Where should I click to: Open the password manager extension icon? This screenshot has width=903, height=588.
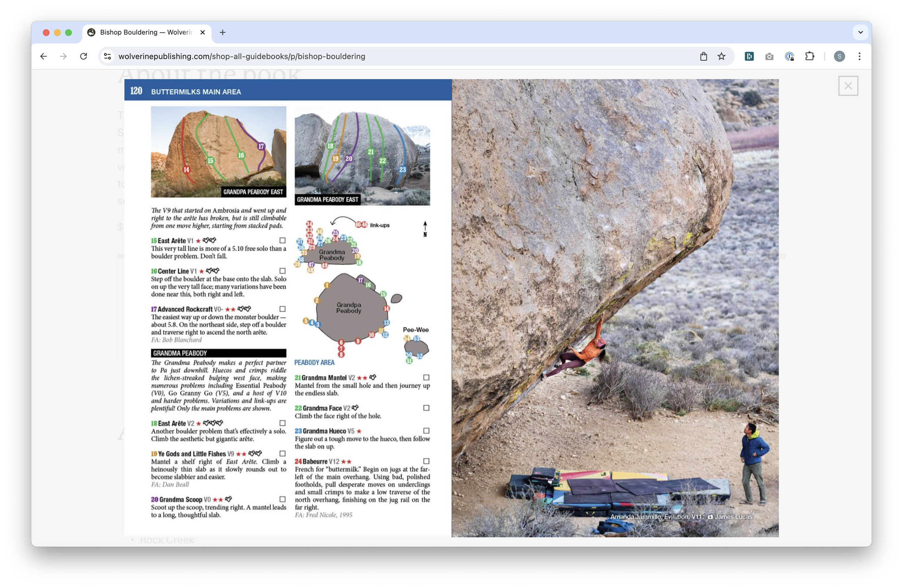click(789, 56)
